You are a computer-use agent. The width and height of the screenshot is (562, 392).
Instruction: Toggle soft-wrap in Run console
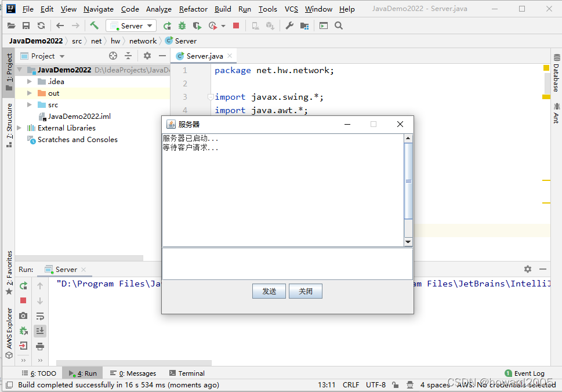(40, 316)
